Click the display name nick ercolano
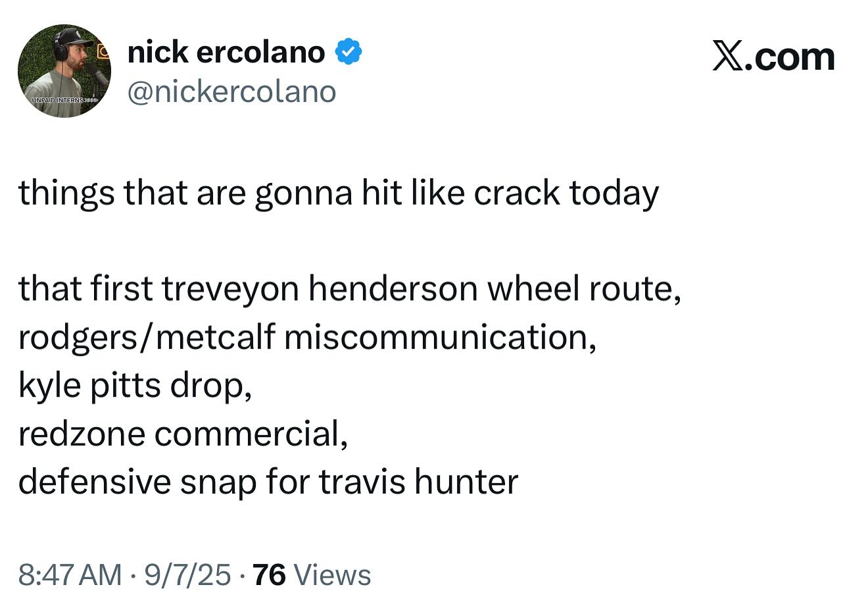Screen dimensions: 868x612 pyautogui.click(x=226, y=52)
